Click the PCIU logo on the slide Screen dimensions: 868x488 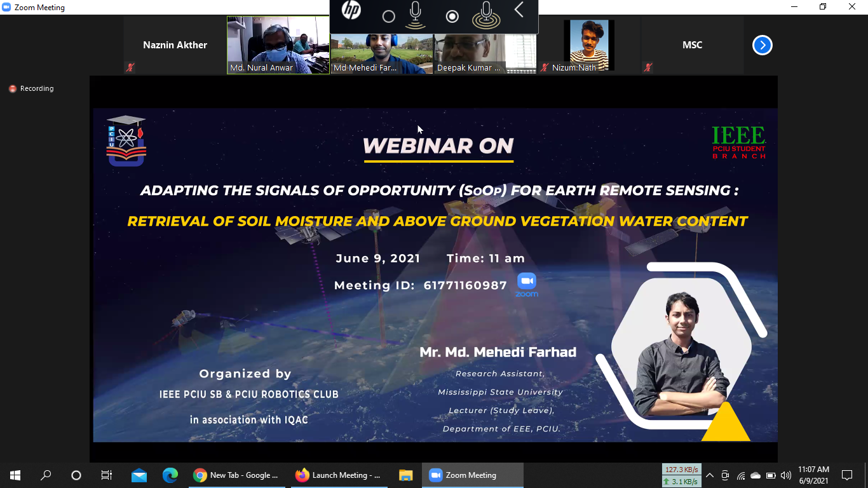pyautogui.click(x=126, y=140)
